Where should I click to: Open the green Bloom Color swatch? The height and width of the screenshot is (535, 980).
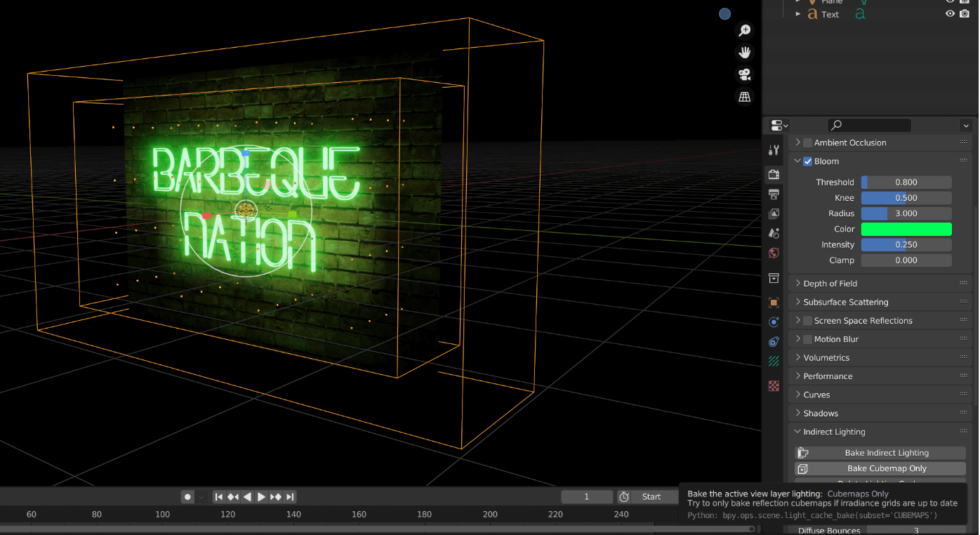(906, 229)
